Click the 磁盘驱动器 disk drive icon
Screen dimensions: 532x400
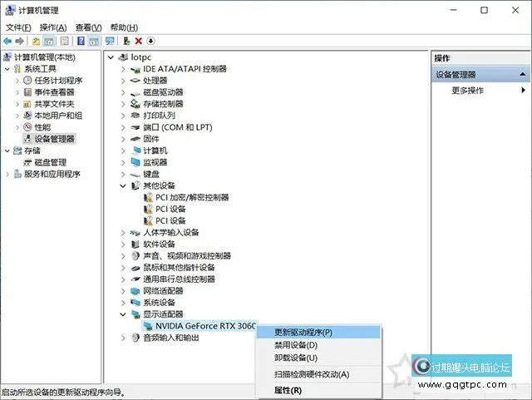[135, 92]
